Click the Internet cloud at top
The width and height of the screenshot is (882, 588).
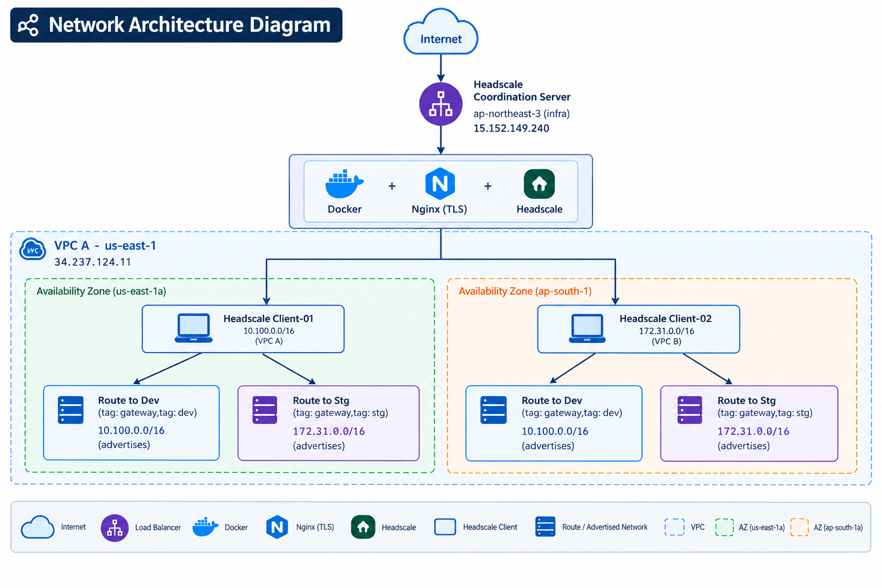pos(441,32)
